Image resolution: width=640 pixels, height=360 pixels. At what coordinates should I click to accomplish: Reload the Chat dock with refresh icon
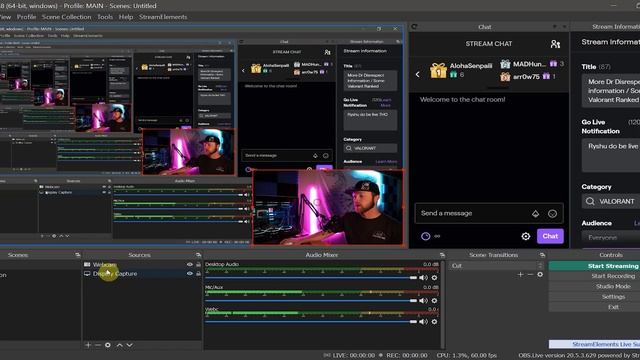click(x=414, y=27)
